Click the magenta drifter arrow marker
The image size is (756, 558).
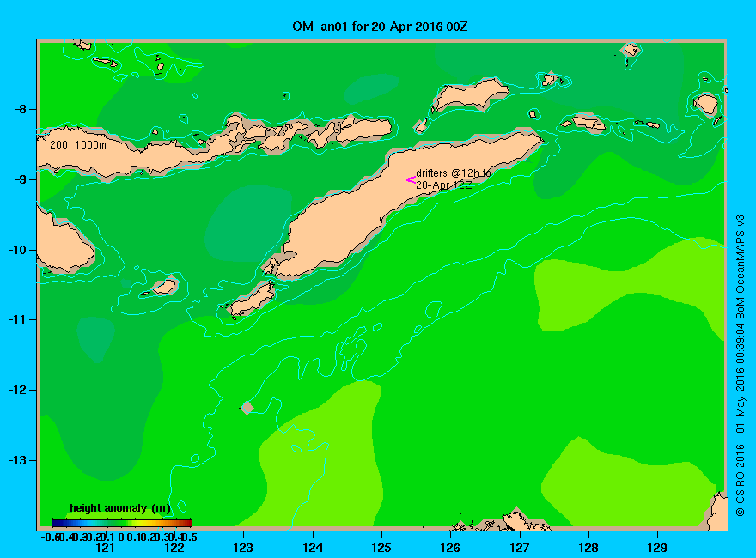[x=411, y=179]
